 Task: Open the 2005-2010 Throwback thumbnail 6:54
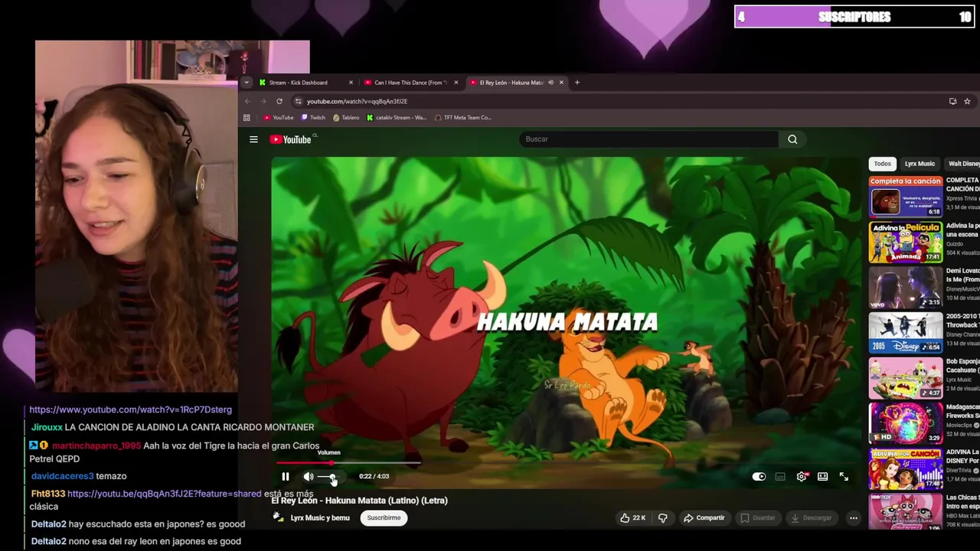[x=906, y=332]
